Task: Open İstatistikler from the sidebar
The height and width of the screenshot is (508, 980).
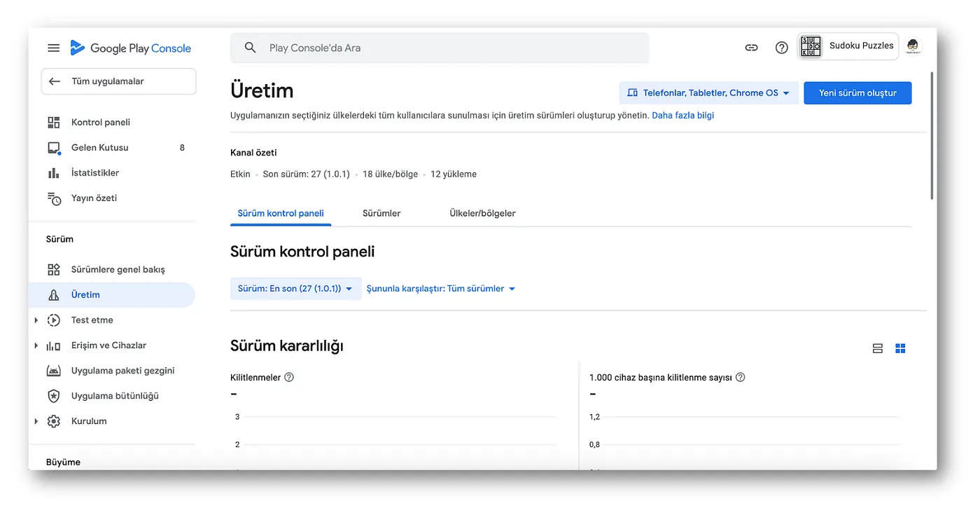Action: (94, 172)
